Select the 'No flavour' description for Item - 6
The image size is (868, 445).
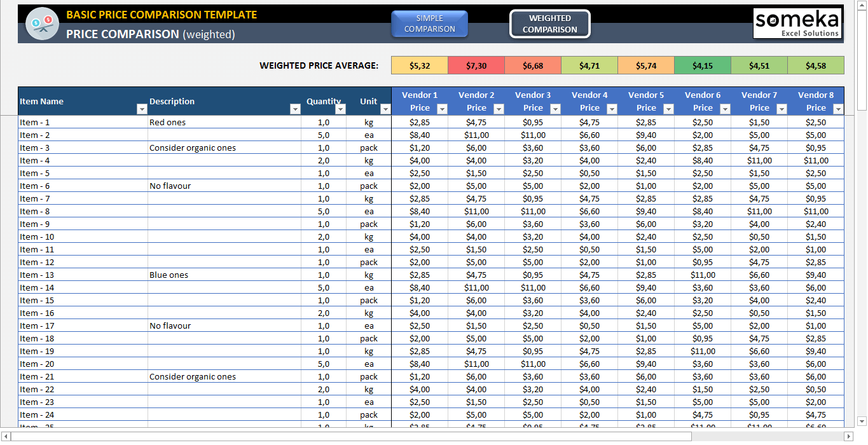coord(169,186)
